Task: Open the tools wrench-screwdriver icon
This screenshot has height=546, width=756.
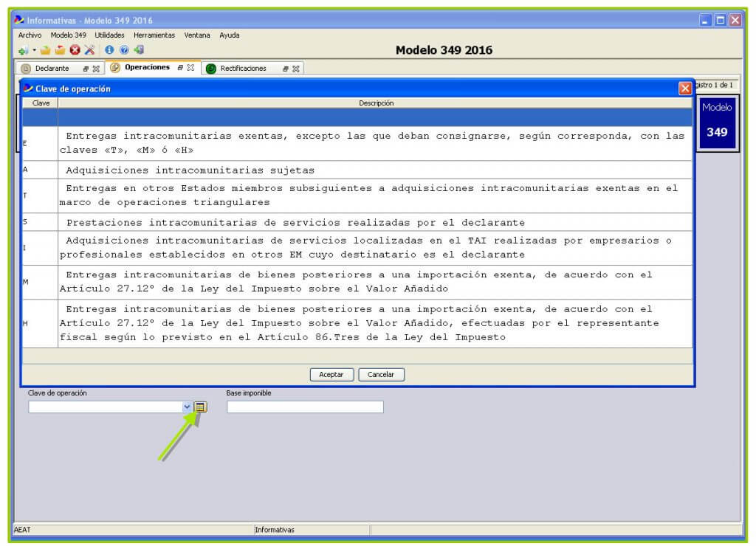Action: pyautogui.click(x=89, y=50)
